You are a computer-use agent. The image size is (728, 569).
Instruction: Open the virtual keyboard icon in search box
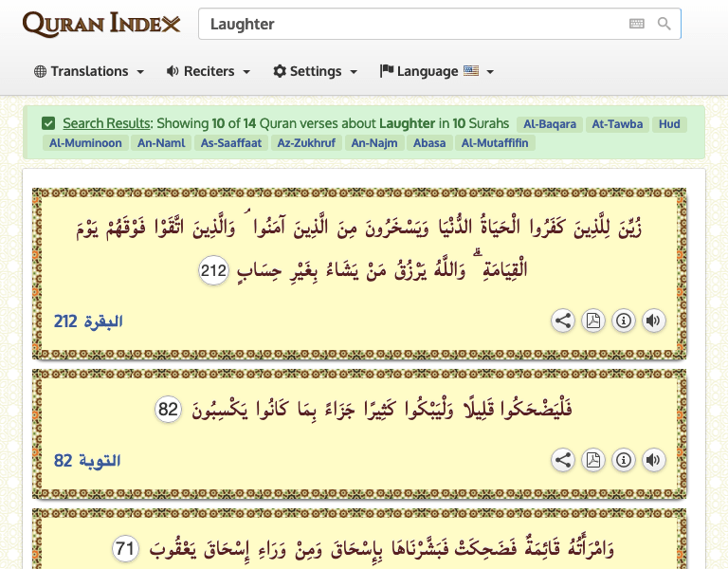point(637,25)
